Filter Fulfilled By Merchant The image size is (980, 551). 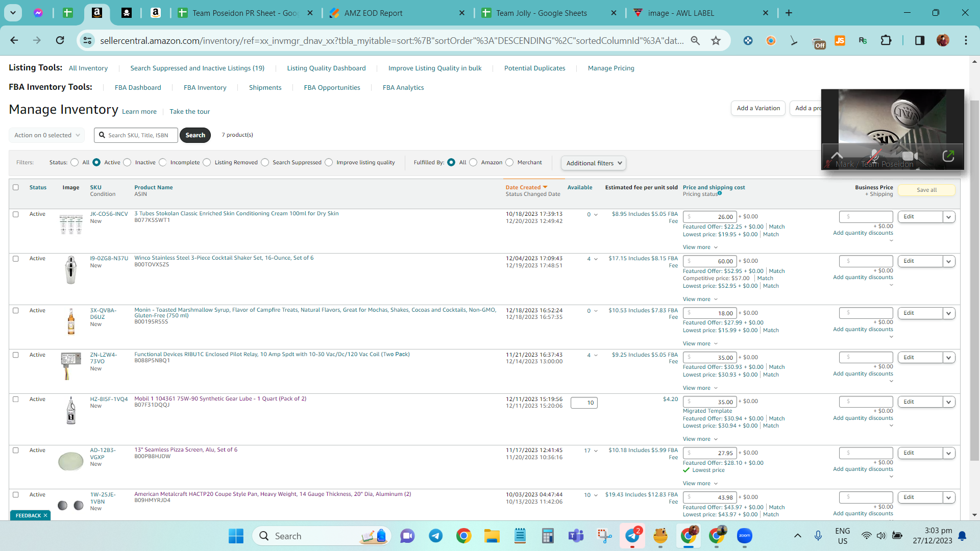[x=509, y=162]
